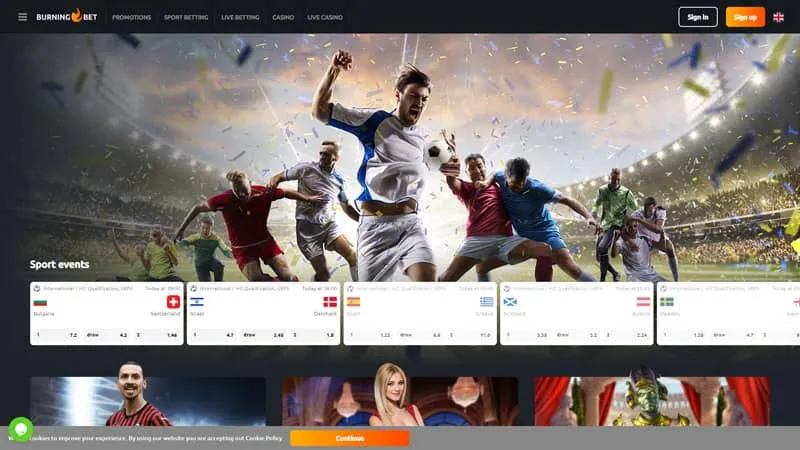This screenshot has height=450, width=800.
Task: Click the Israel flag icon
Action: click(x=196, y=303)
